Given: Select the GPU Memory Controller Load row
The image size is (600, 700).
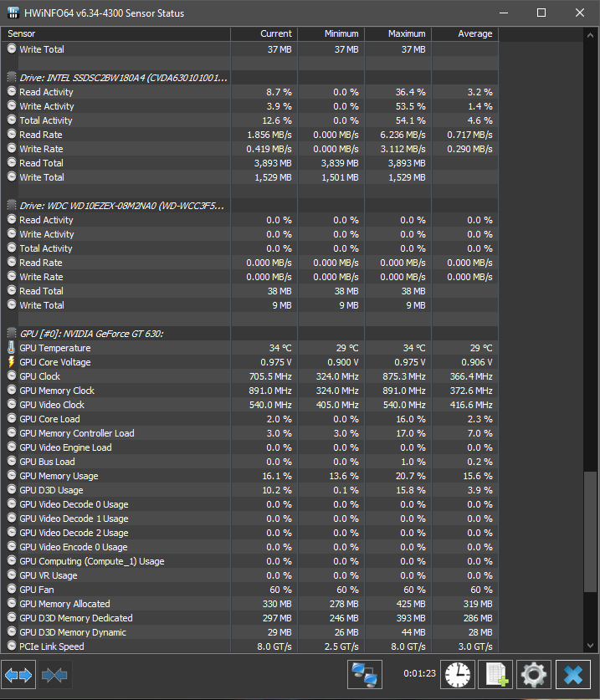Looking at the screenshot, I should click(x=249, y=433).
